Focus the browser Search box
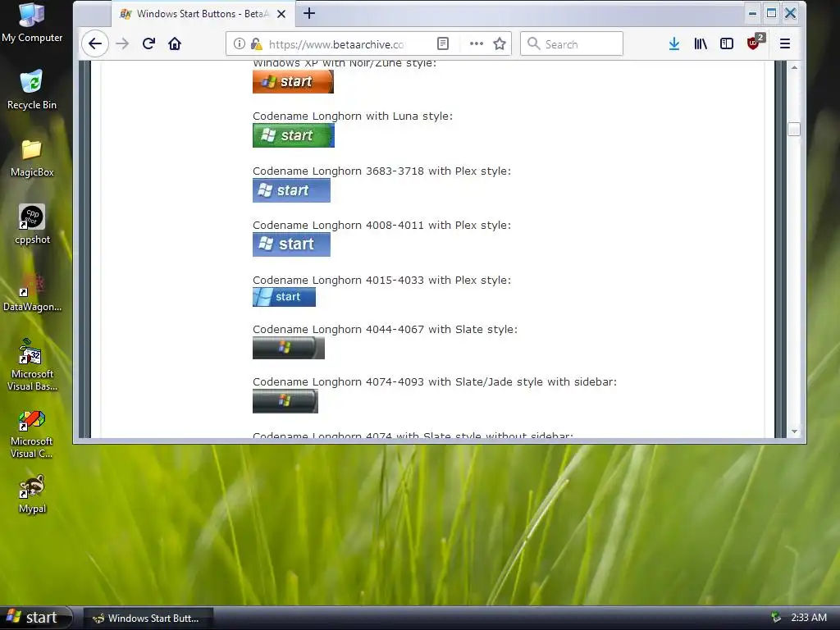This screenshot has height=630, width=840. [x=572, y=44]
